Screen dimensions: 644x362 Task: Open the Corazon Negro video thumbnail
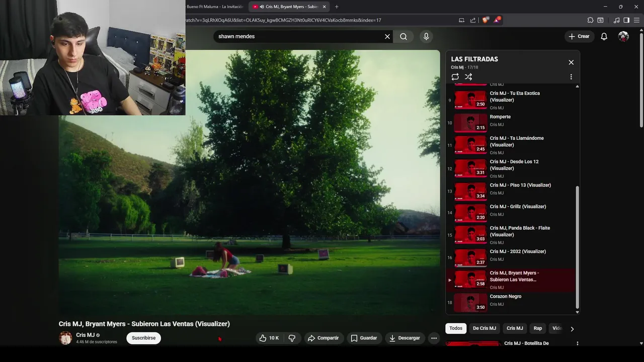470,303
